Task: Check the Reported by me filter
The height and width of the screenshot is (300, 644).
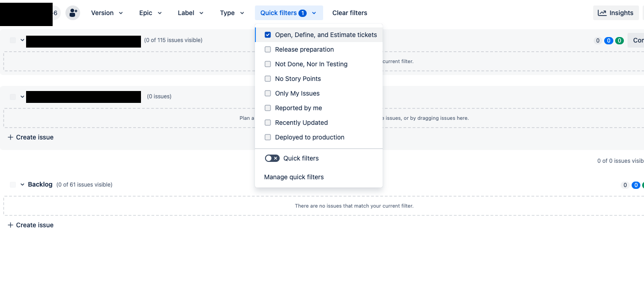Action: coord(268,108)
